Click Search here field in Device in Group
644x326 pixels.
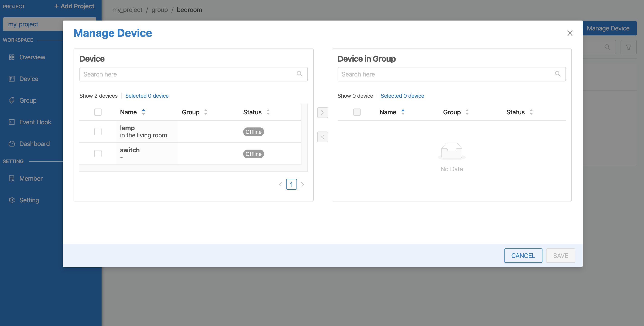point(452,74)
